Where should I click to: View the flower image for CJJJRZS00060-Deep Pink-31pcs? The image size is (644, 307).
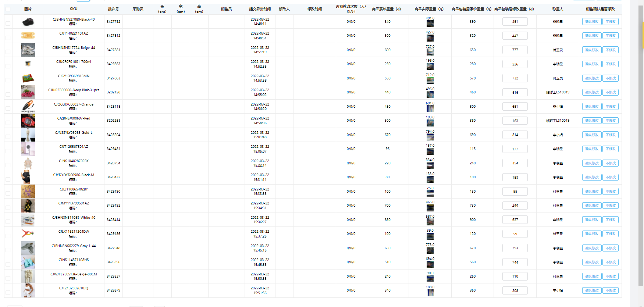(28, 92)
